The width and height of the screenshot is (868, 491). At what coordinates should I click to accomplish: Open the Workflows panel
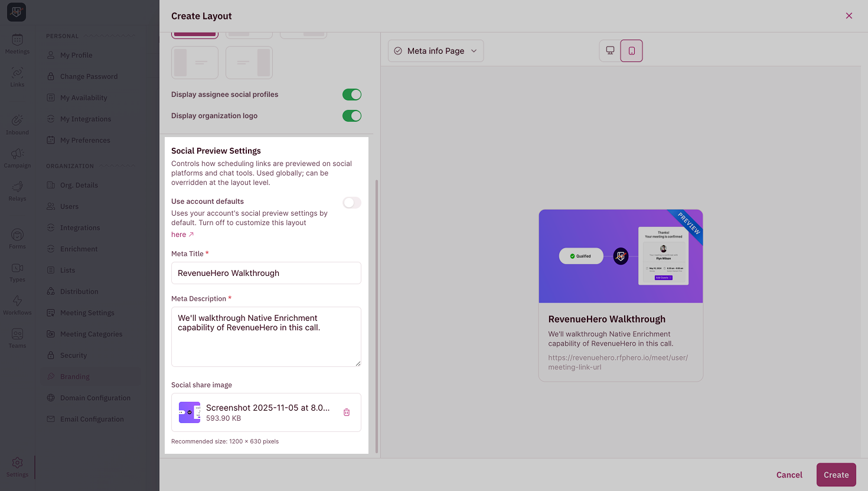coord(17,304)
